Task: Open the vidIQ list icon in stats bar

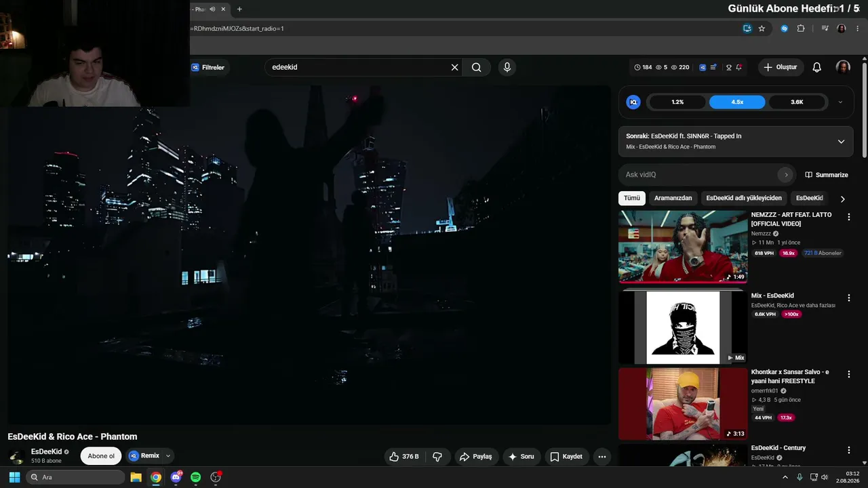Action: pos(713,67)
